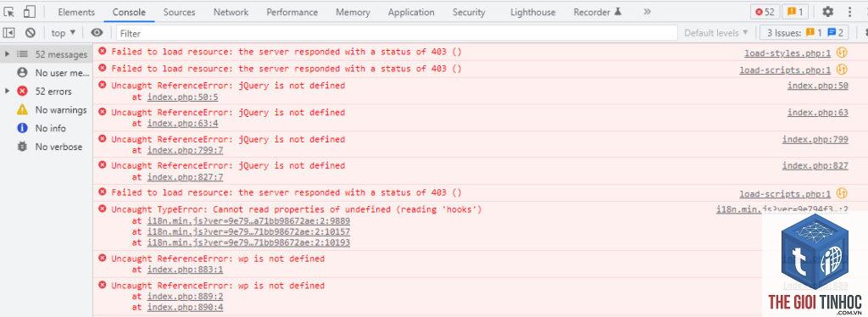Switch to the Network tab
The width and height of the screenshot is (868, 317).
(231, 12)
